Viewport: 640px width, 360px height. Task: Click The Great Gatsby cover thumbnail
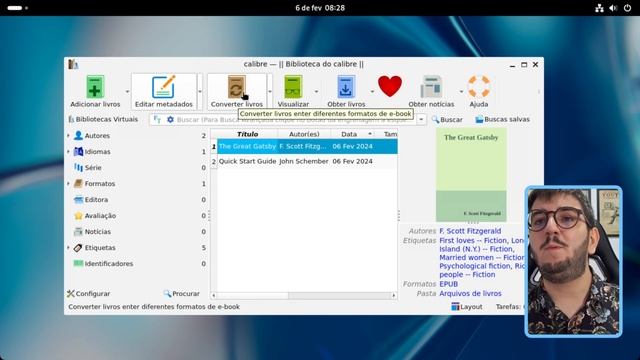471,175
